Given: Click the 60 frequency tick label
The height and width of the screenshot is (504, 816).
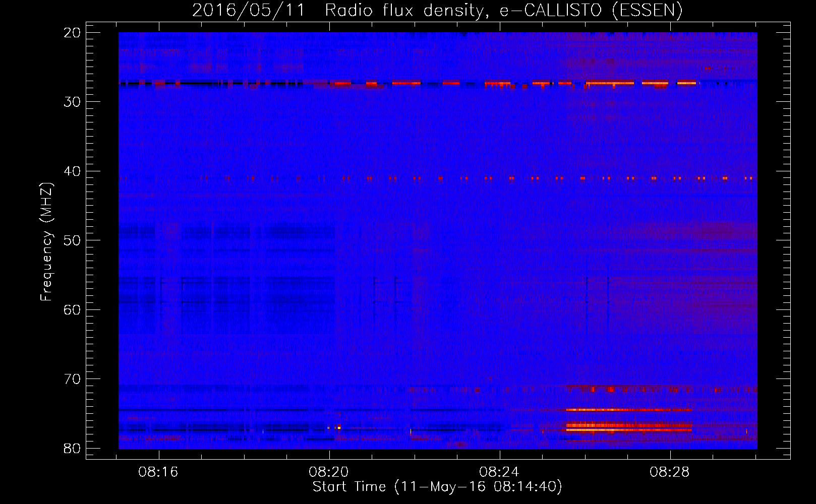Looking at the screenshot, I should coord(72,310).
